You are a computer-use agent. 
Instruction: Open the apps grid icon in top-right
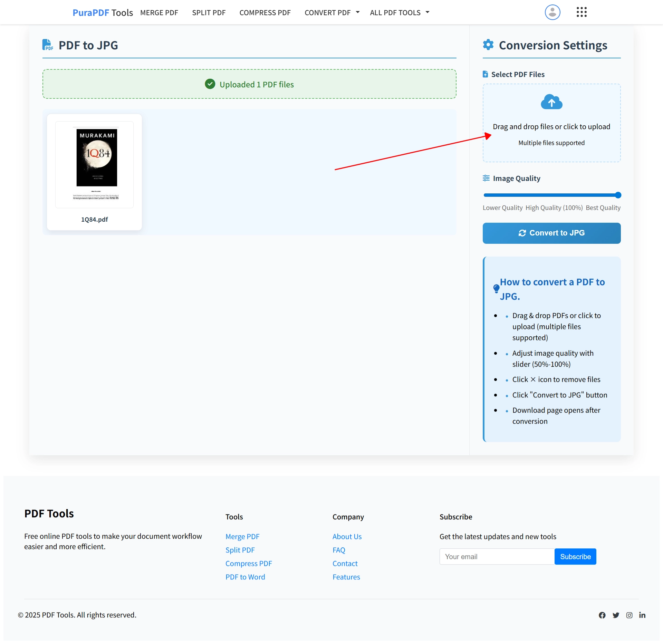(x=582, y=12)
